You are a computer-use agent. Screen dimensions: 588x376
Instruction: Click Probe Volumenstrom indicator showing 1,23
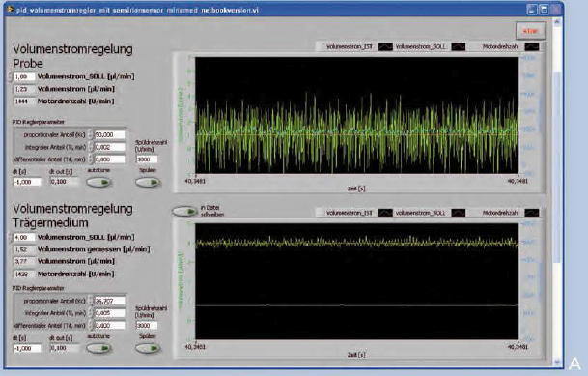tap(24, 89)
